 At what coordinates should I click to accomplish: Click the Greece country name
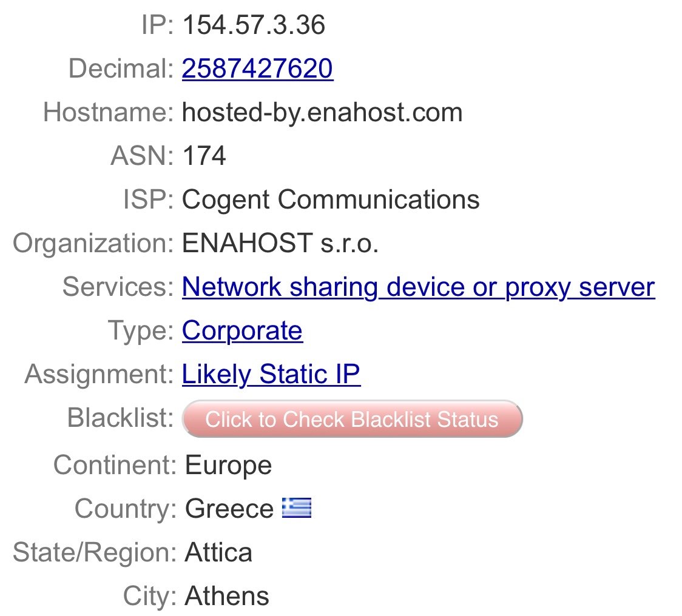pos(229,509)
